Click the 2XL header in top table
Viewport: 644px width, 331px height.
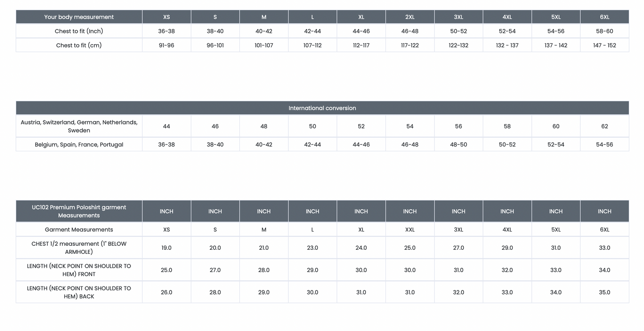(410, 17)
